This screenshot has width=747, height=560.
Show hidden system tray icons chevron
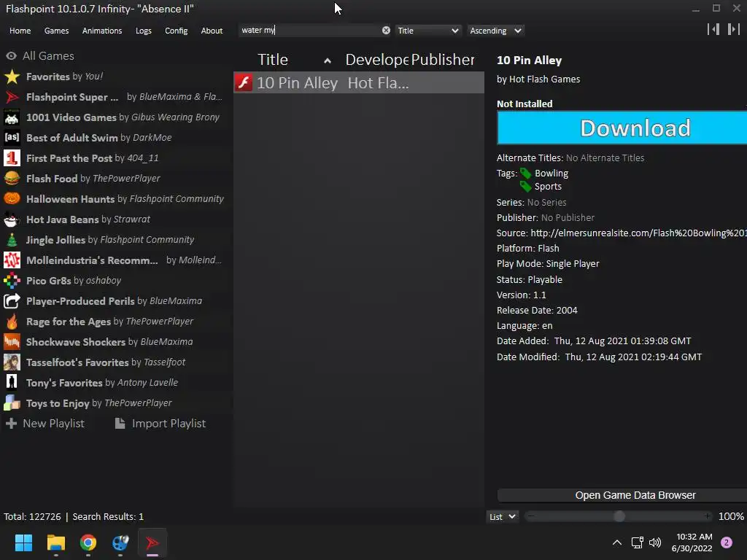617,542
